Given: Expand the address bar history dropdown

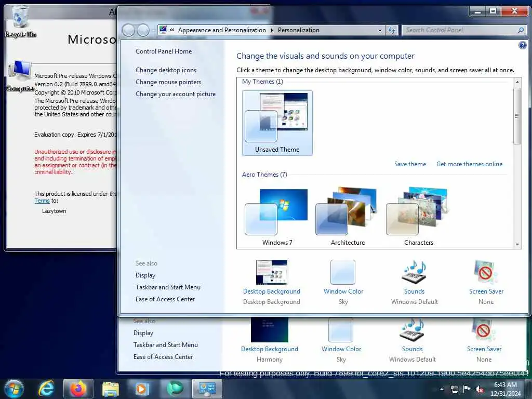Looking at the screenshot, I should tap(380, 30).
